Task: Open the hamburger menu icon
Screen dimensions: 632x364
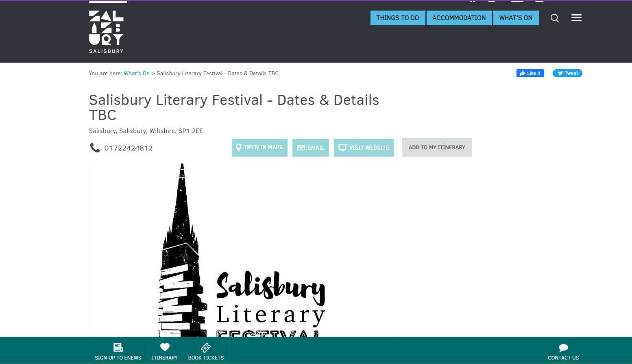Action: click(576, 18)
